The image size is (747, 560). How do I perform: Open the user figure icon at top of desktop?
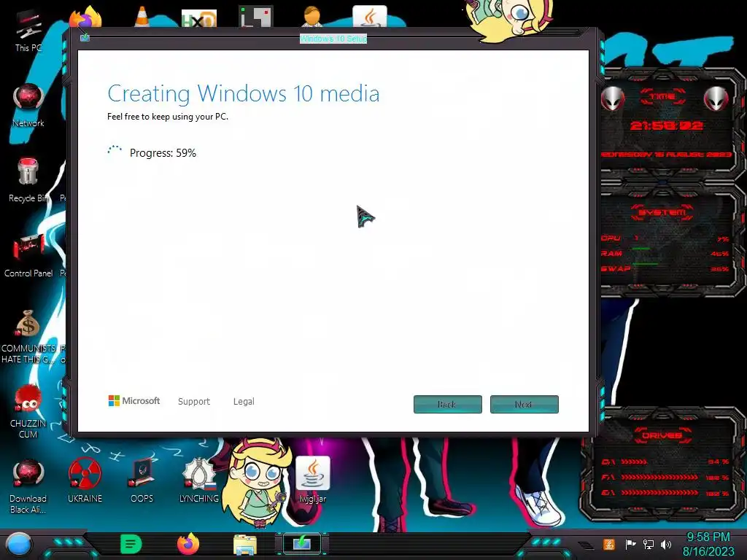tap(312, 17)
